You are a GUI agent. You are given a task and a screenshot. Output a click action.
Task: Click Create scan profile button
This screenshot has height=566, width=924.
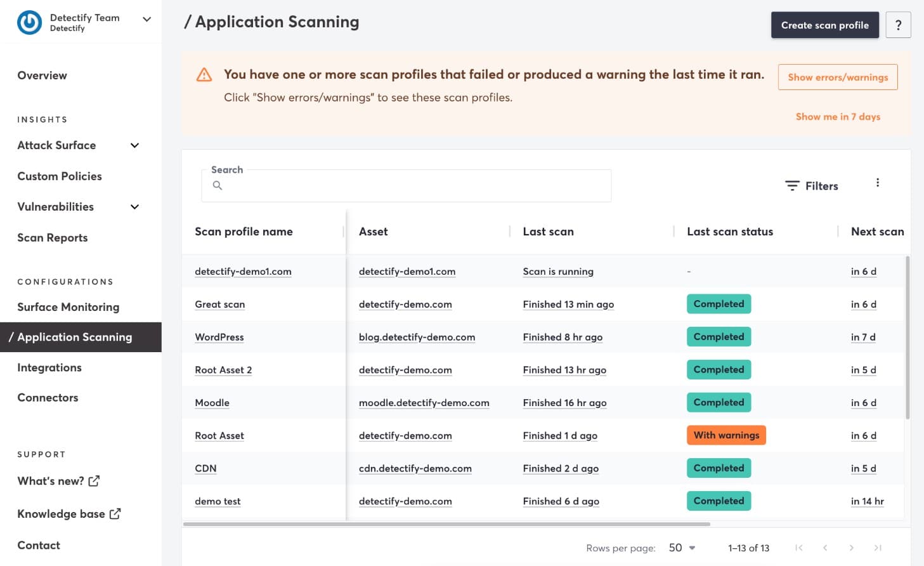(825, 25)
